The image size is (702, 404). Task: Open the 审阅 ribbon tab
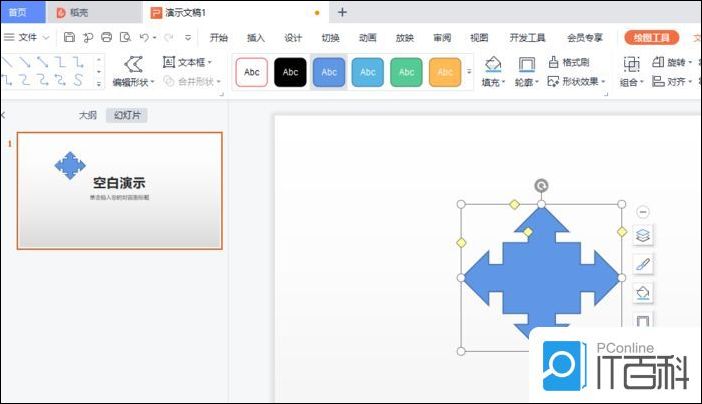coord(442,38)
